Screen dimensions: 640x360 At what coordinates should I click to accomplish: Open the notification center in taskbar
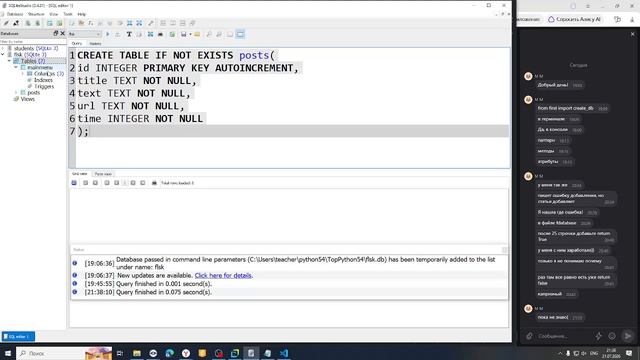pos(629,353)
